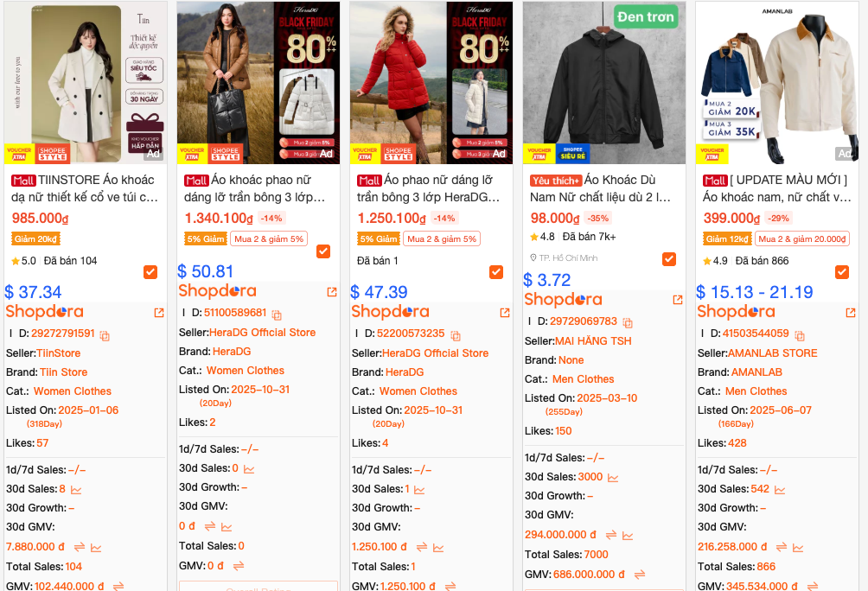Open external link icon on HeraDG $50.81 card
868x591 pixels.
click(332, 292)
